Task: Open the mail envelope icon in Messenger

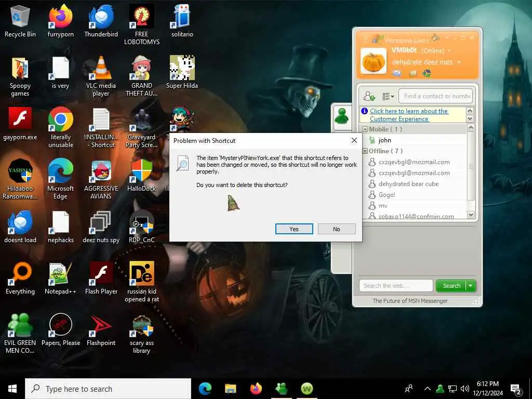Action: [x=396, y=73]
